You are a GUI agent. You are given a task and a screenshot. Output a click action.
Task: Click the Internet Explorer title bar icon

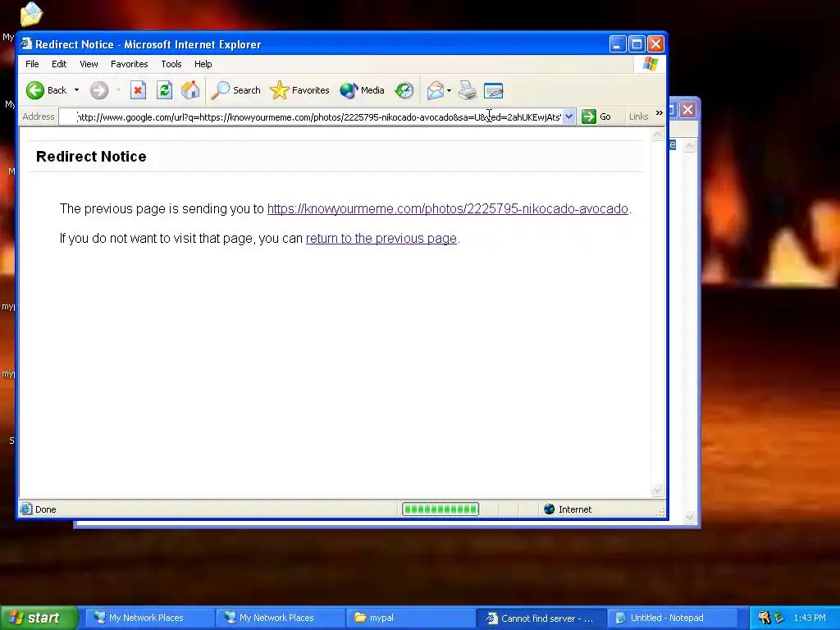pos(26,44)
